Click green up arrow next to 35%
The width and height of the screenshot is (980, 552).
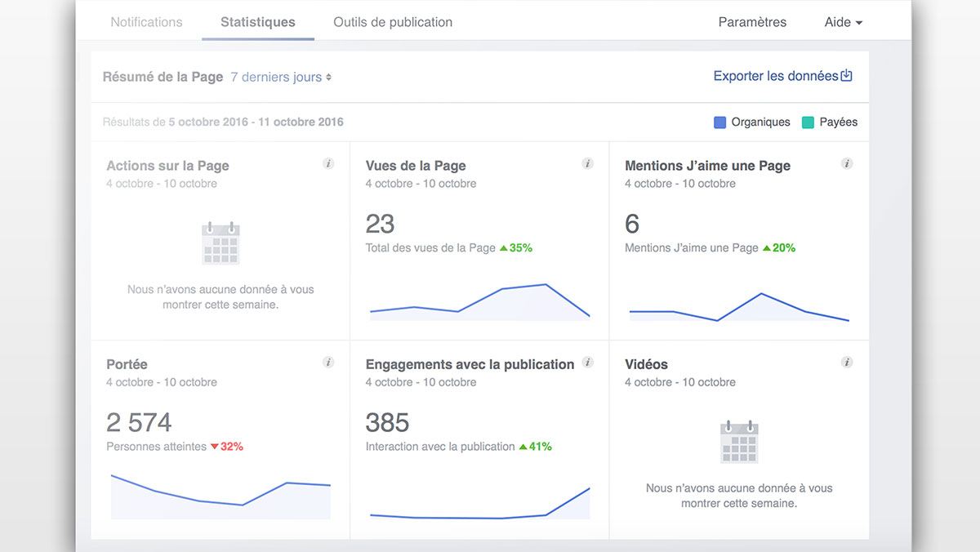503,247
